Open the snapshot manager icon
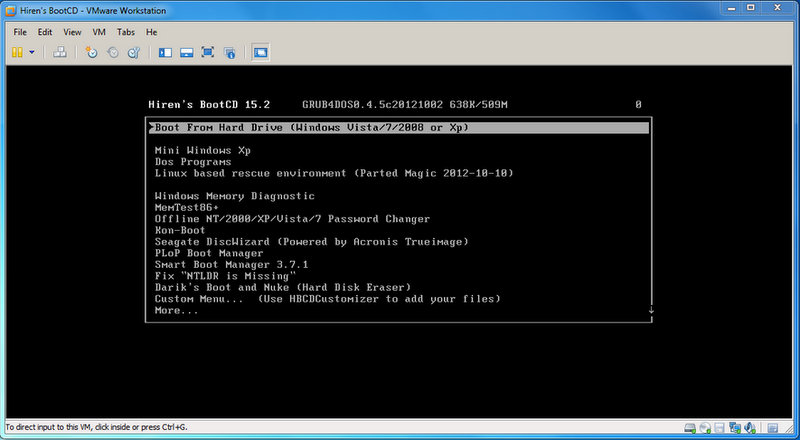 (x=134, y=52)
